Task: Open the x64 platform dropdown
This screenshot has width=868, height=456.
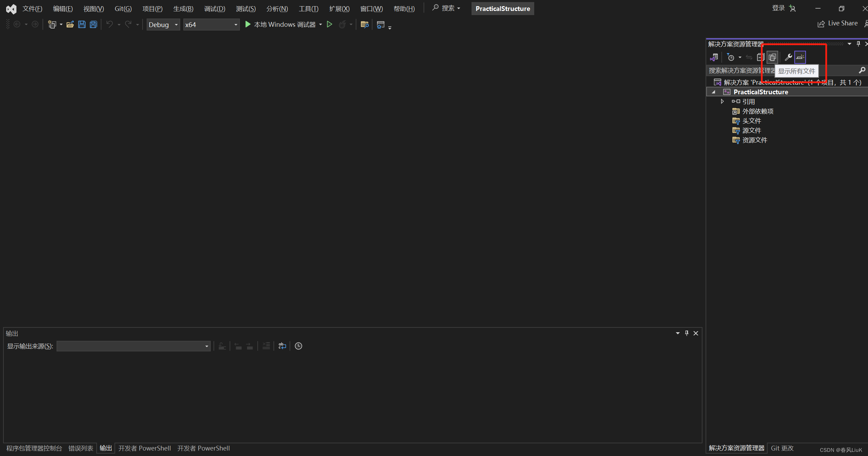Action: pyautogui.click(x=211, y=25)
